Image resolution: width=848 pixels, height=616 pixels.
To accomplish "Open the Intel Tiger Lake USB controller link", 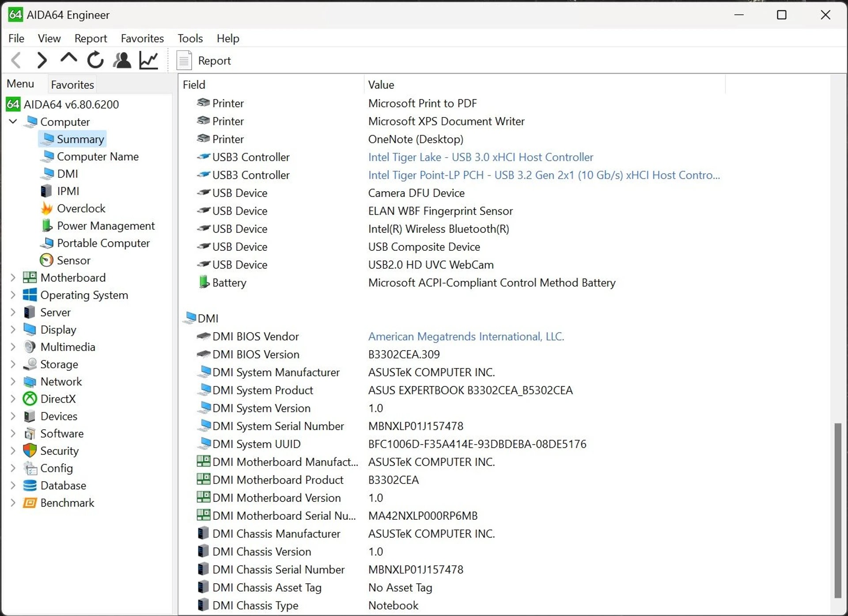I will click(x=481, y=157).
